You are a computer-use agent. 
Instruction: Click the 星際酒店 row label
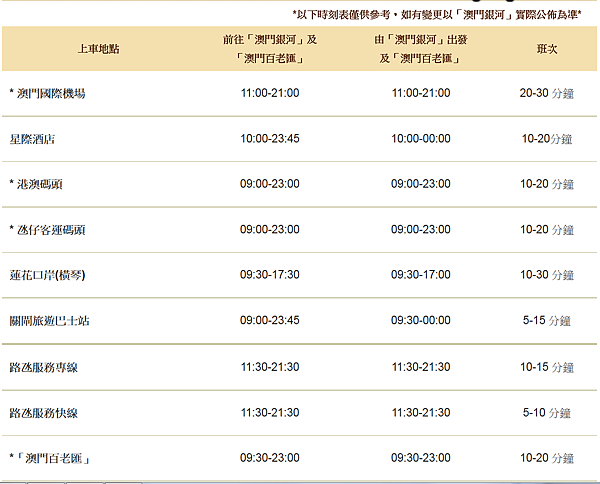tap(32, 139)
